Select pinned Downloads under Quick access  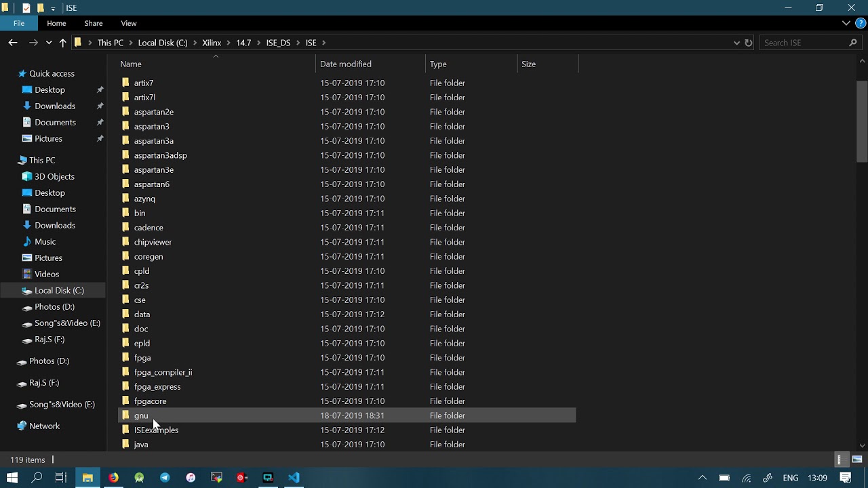[55, 106]
